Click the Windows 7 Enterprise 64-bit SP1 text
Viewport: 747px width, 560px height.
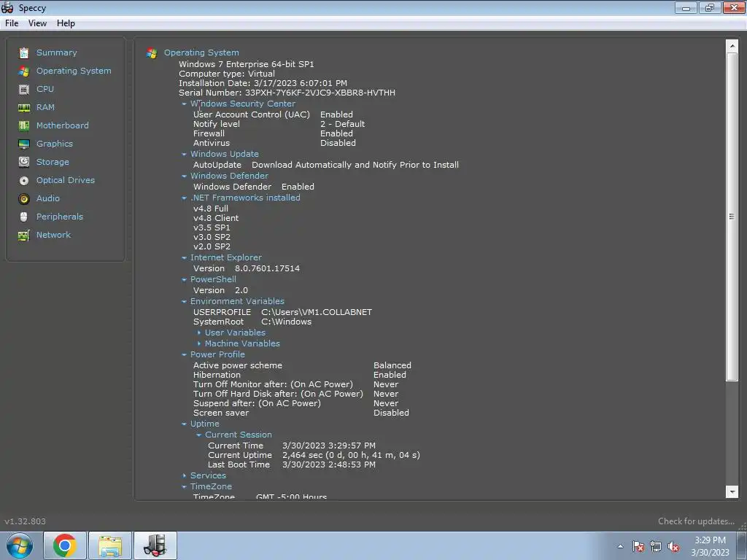tap(247, 64)
